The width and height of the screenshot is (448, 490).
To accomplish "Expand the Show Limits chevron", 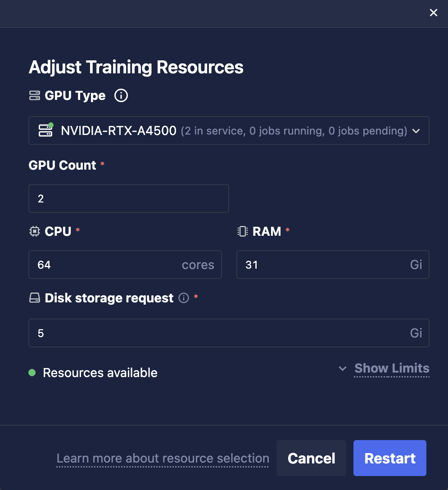I will point(343,369).
